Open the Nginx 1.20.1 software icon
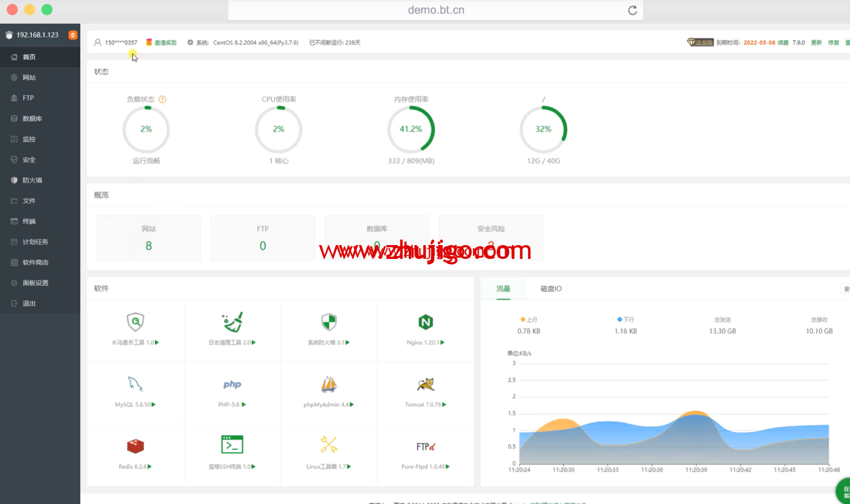850x504 pixels. [x=425, y=323]
